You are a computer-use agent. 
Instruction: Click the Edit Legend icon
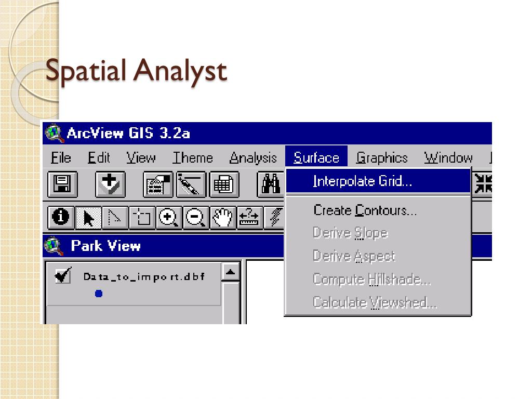(x=191, y=184)
